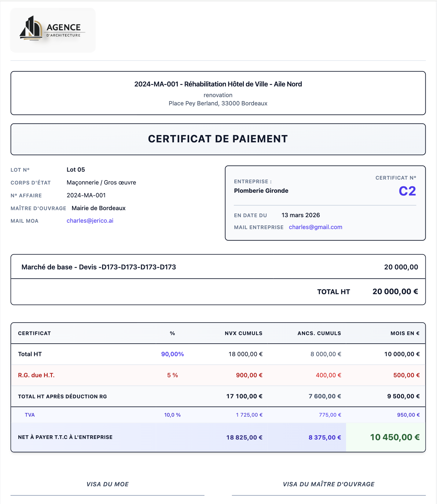Image resolution: width=437 pixels, height=504 pixels.
Task: Select the TVA 10,0 % rate
Action: tap(172, 415)
